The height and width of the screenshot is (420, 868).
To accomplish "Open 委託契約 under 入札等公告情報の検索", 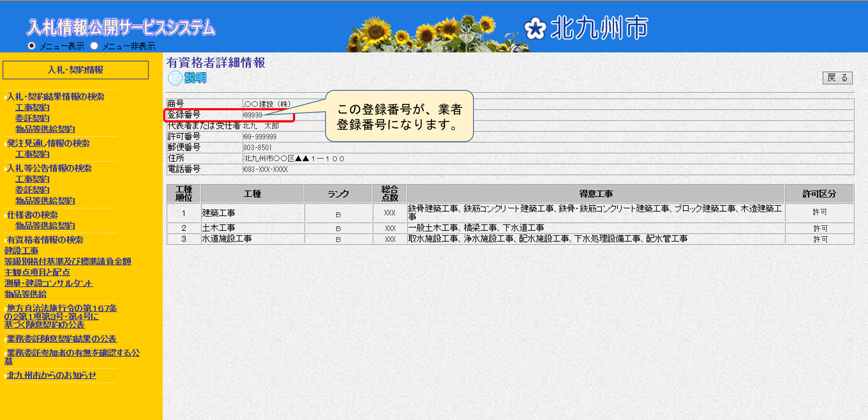I will pyautogui.click(x=32, y=190).
